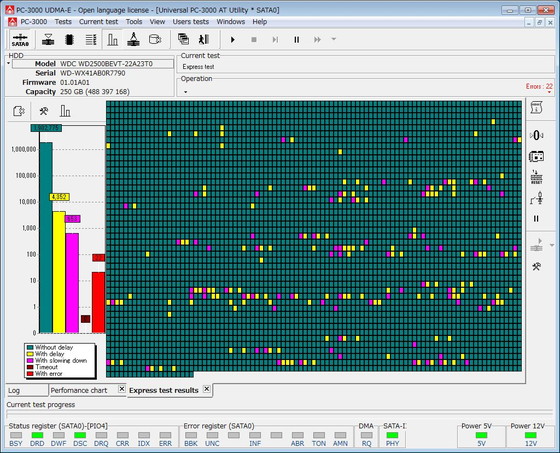Expand the dropdown arrow beside fast-forward button
Viewport: 560px width, 453px height.
(x=334, y=39)
